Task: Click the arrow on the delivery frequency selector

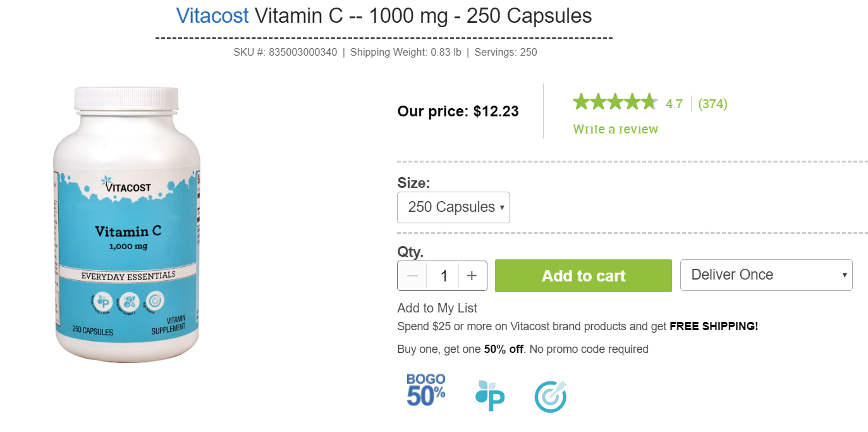Action: pyautogui.click(x=844, y=275)
